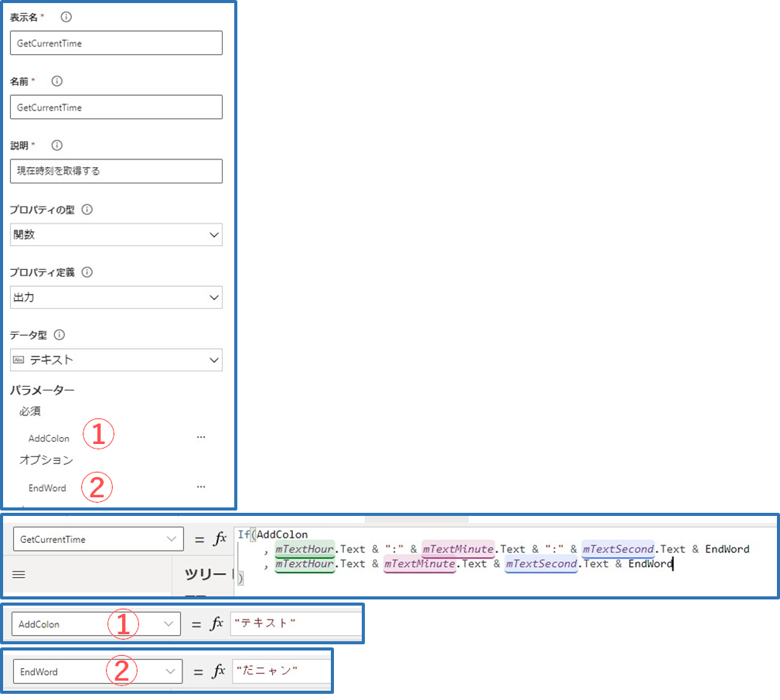Open the EndWord property selector dropdown
Screen dimensions: 780x700
click(x=97, y=672)
